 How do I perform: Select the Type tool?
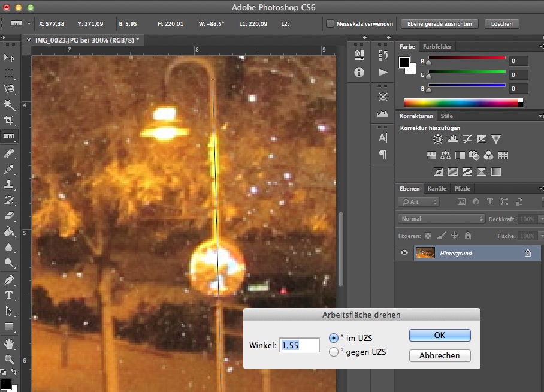[x=9, y=295]
